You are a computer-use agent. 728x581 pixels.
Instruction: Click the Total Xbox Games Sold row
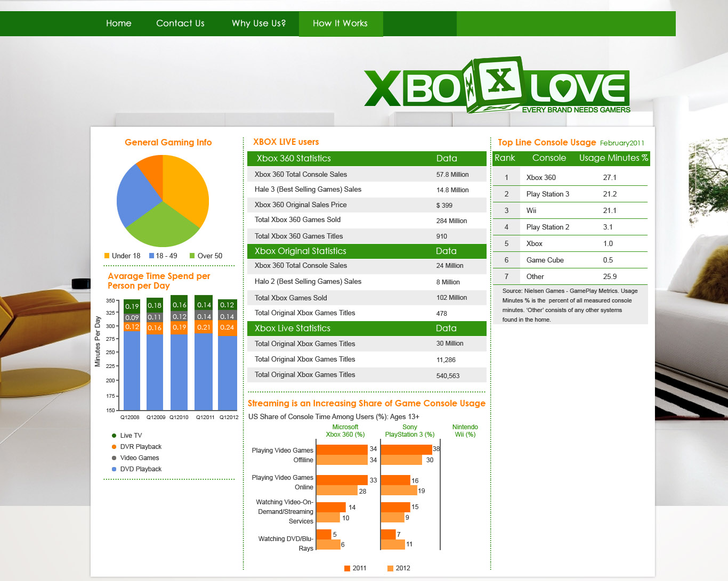367,298
